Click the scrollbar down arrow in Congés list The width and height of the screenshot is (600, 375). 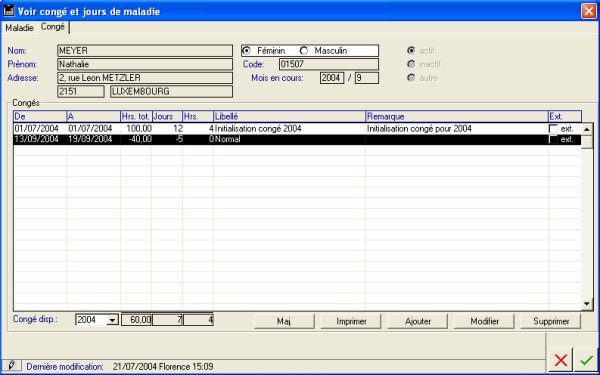click(587, 304)
